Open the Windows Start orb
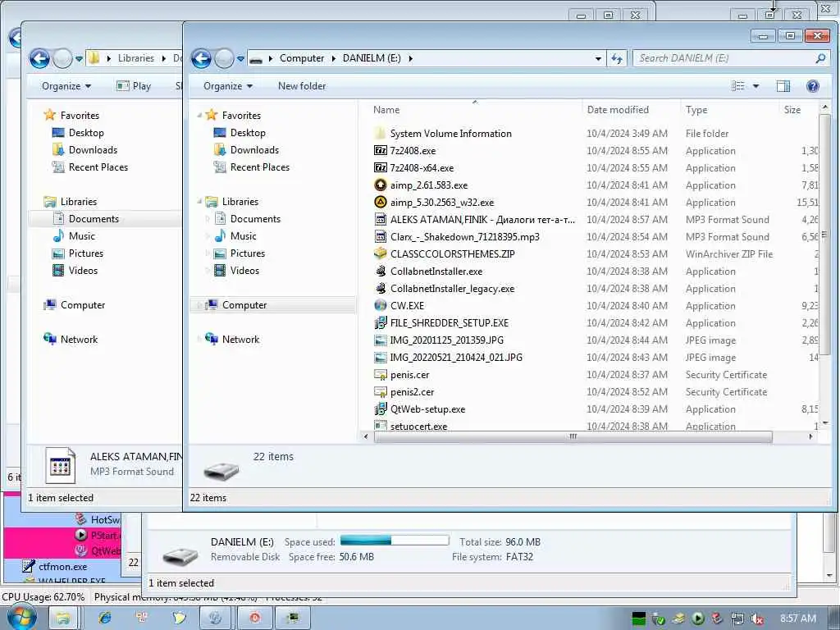The height and width of the screenshot is (630, 840). tap(21, 617)
